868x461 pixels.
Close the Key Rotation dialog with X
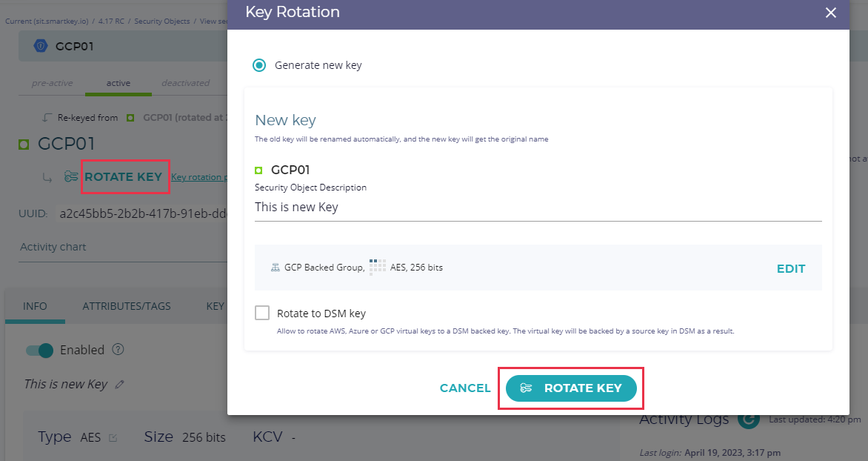coord(831,13)
